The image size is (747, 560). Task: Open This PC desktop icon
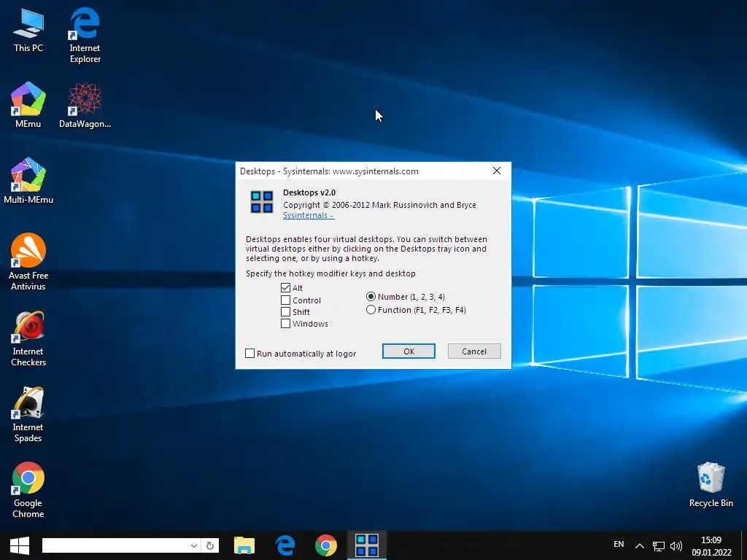[28, 31]
